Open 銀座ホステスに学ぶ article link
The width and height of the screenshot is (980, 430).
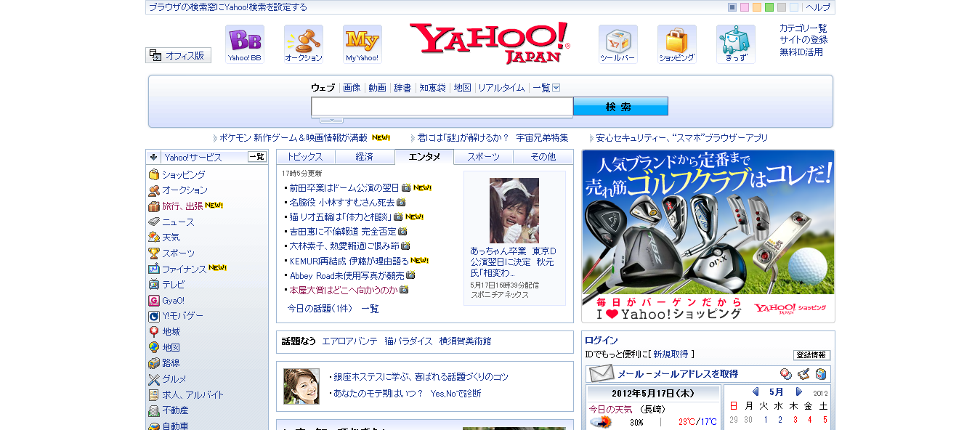coord(421,377)
